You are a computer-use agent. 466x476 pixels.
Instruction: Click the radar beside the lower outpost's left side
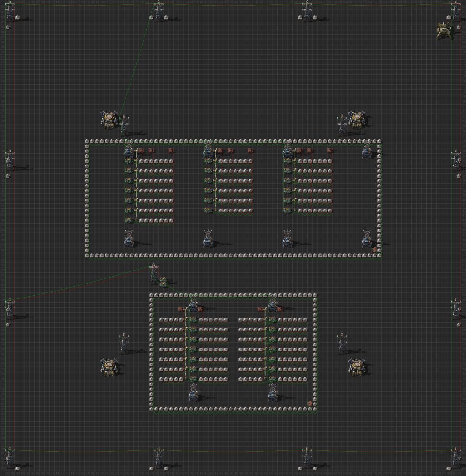[109, 367]
